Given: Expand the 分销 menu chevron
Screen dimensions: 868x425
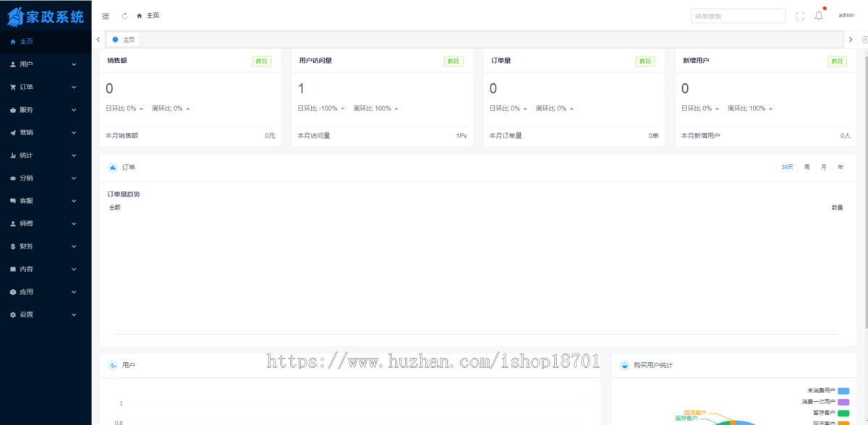Looking at the screenshot, I should [x=74, y=178].
